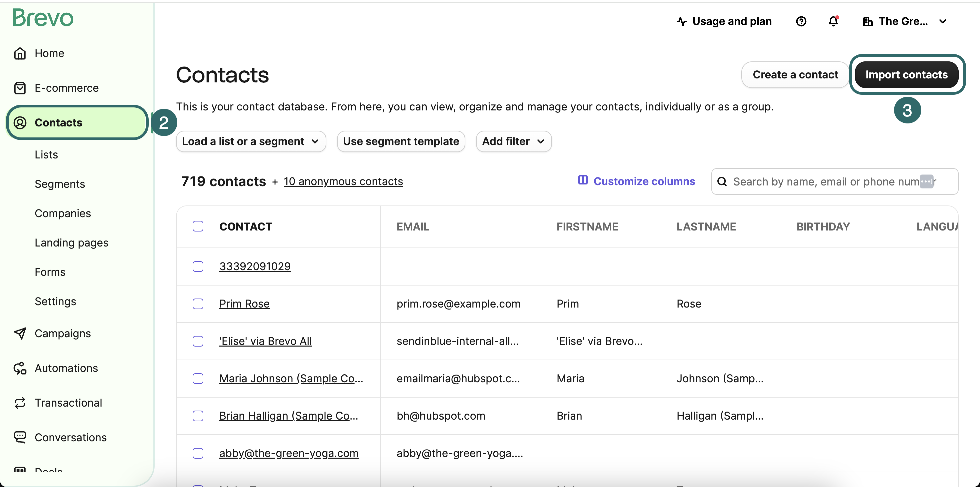Click the CONTACT column header
Screen dimensions: 980x487
246,226
